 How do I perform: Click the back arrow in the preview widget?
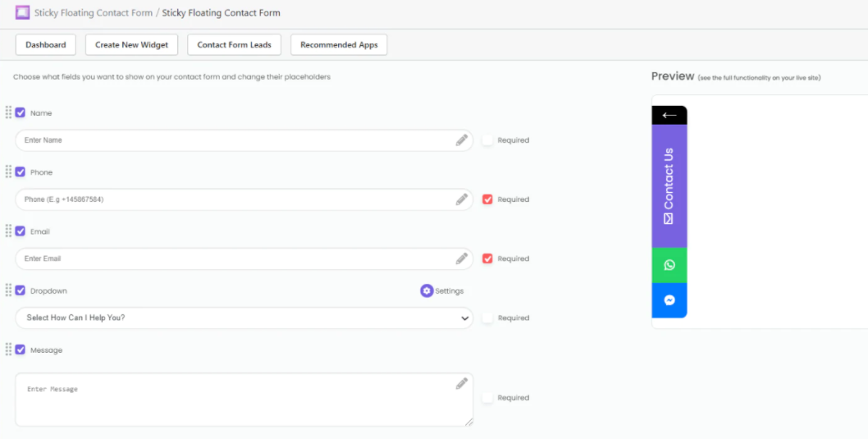point(669,115)
